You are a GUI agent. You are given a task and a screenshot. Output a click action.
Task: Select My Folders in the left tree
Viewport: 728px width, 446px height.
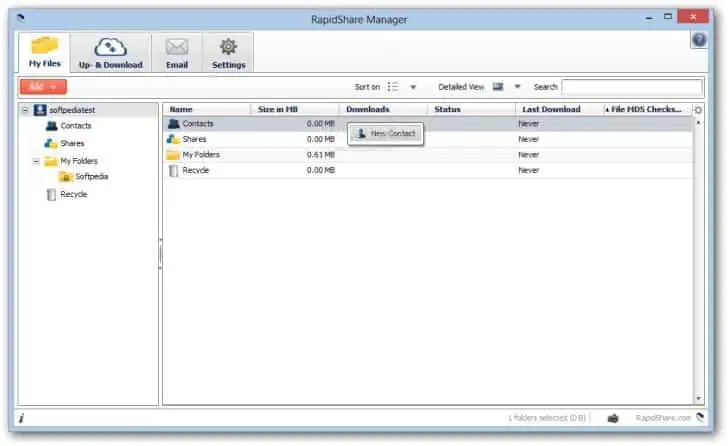pyautogui.click(x=79, y=161)
